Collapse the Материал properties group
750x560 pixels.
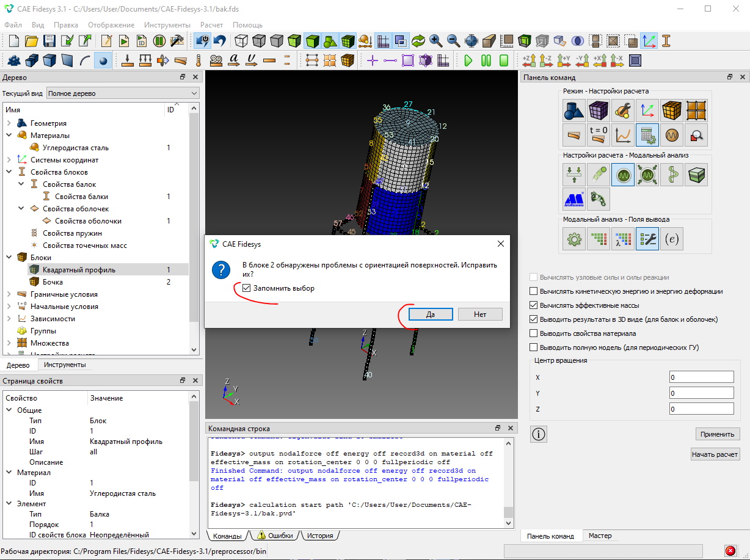click(9, 473)
